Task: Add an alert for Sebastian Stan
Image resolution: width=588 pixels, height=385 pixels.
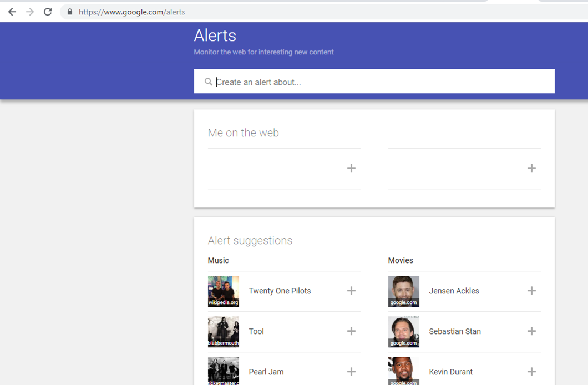Action: coord(531,331)
